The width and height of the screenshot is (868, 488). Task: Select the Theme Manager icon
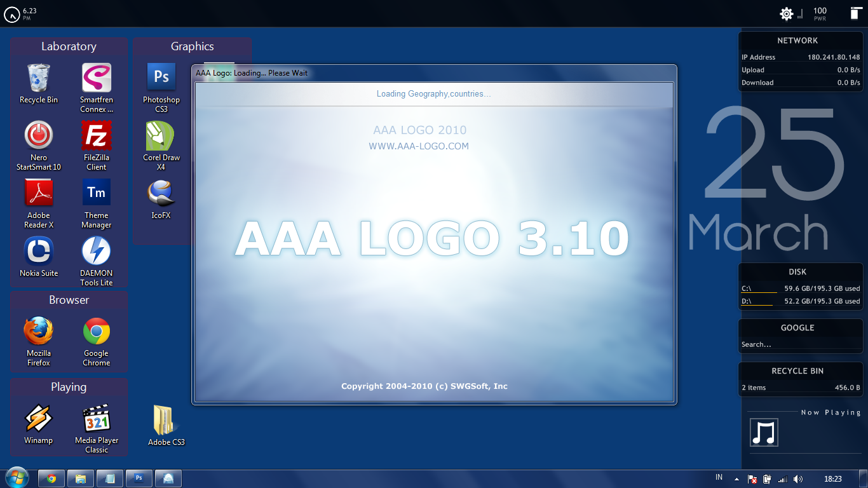[x=97, y=203]
